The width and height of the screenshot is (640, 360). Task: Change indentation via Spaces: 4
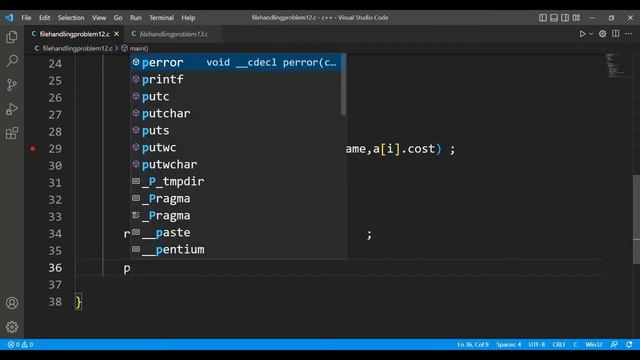coord(509,344)
